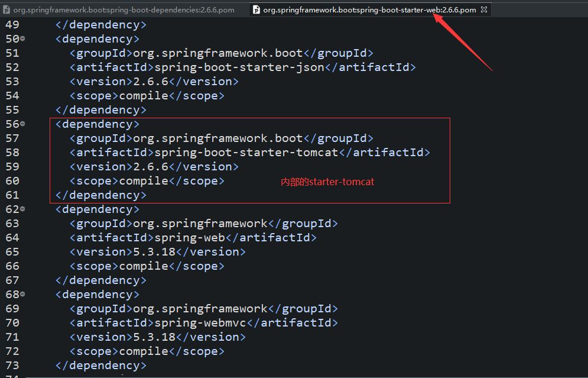588x378 pixels.
Task: Collapse the dependency block at line 50
Action: point(23,38)
